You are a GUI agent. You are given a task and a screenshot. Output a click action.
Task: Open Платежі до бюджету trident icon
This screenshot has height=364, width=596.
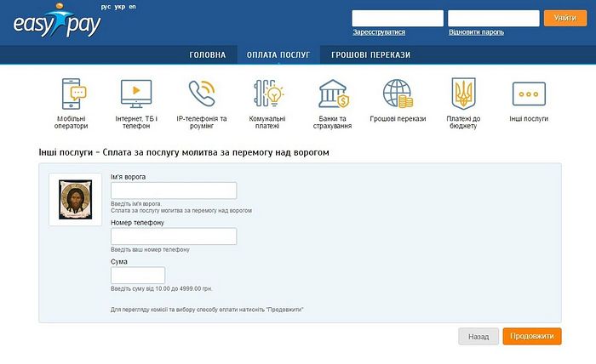pyautogui.click(x=463, y=93)
